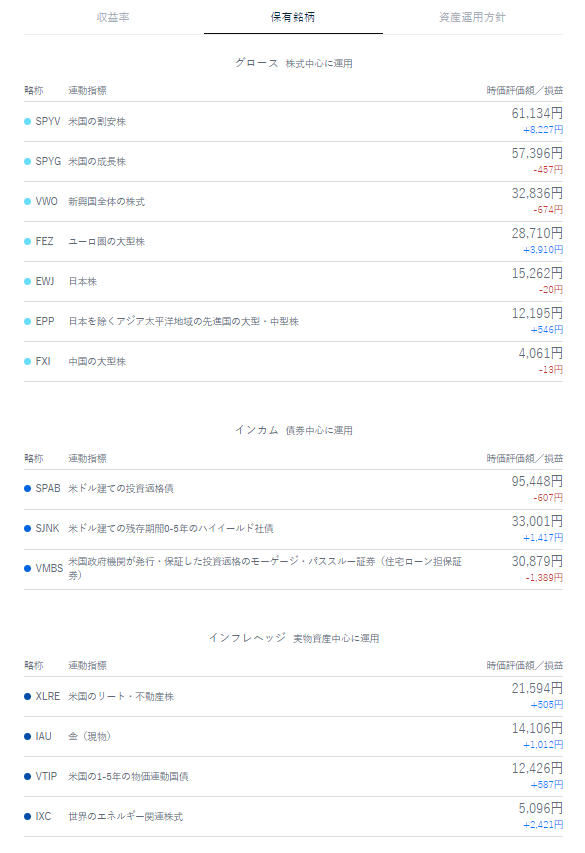Open the VMBS mortgage securities row
Screen dimensions: 585x853
point(293,569)
